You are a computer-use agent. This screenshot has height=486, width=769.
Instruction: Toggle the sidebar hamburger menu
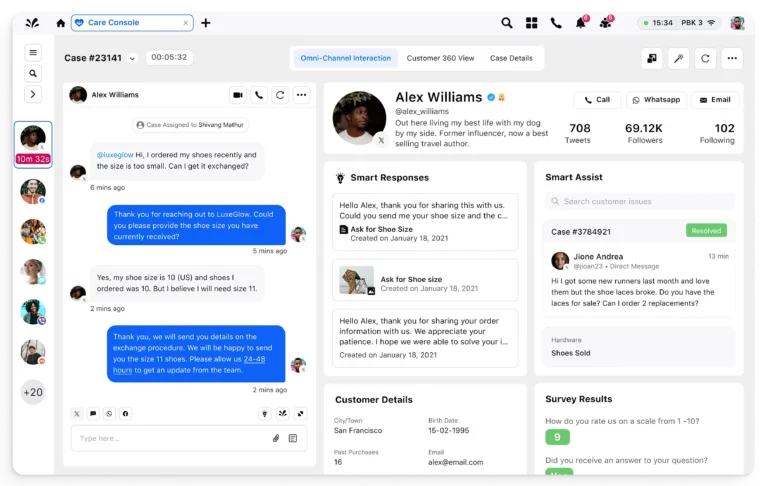coord(33,52)
